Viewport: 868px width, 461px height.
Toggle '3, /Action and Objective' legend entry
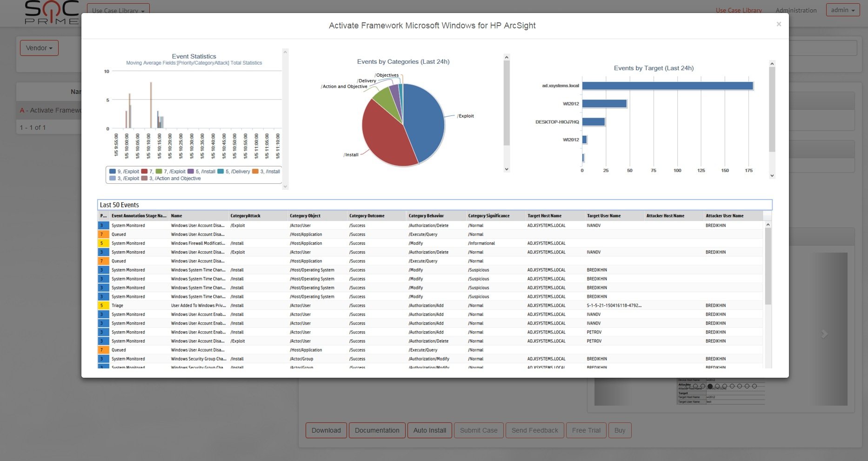click(x=172, y=179)
